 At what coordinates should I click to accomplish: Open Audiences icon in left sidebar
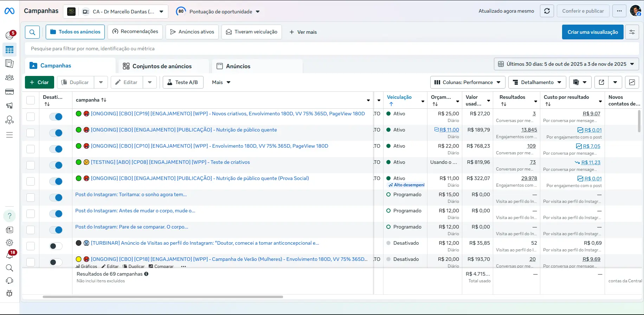9,78
